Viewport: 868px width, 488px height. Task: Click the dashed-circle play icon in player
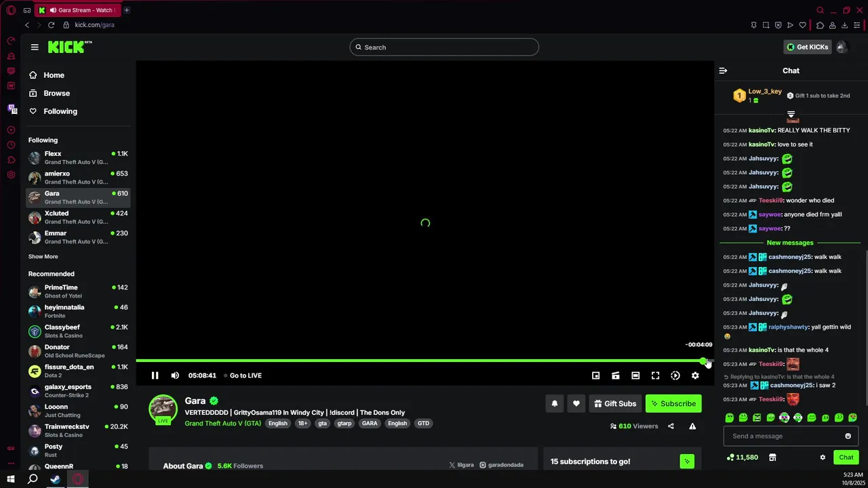675,375
